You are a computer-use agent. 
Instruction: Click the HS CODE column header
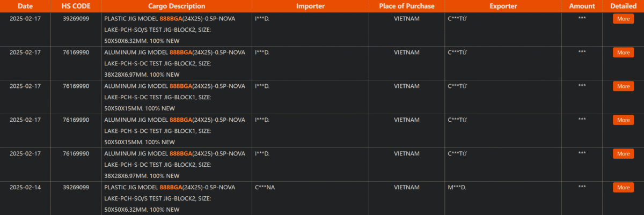coord(76,6)
